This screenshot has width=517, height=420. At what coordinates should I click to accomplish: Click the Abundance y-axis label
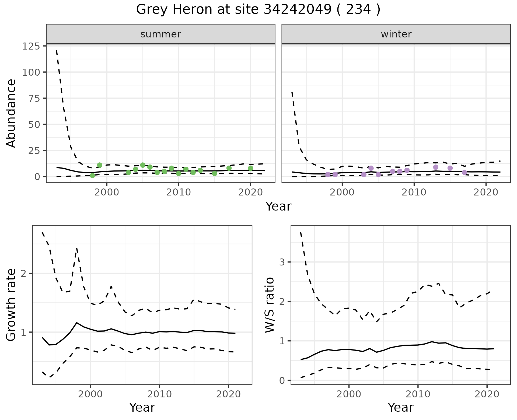click(11, 113)
